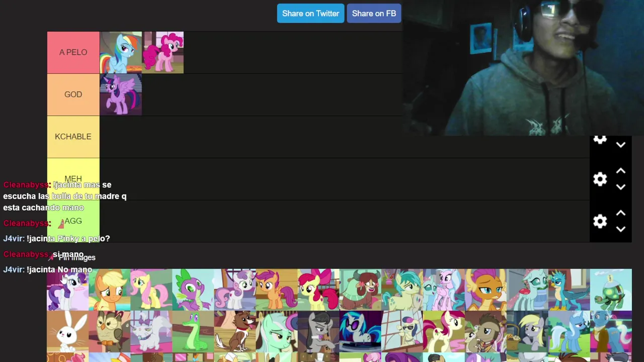Move the MEH tier up

click(x=621, y=171)
